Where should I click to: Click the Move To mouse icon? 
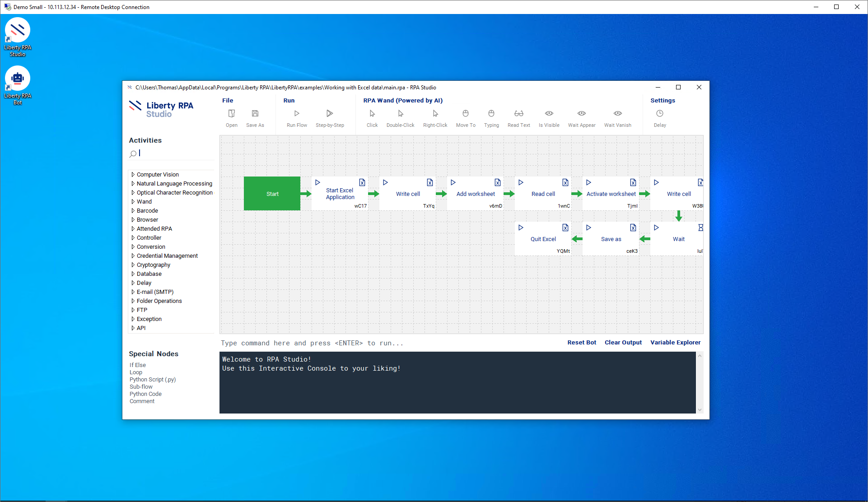pyautogui.click(x=465, y=114)
